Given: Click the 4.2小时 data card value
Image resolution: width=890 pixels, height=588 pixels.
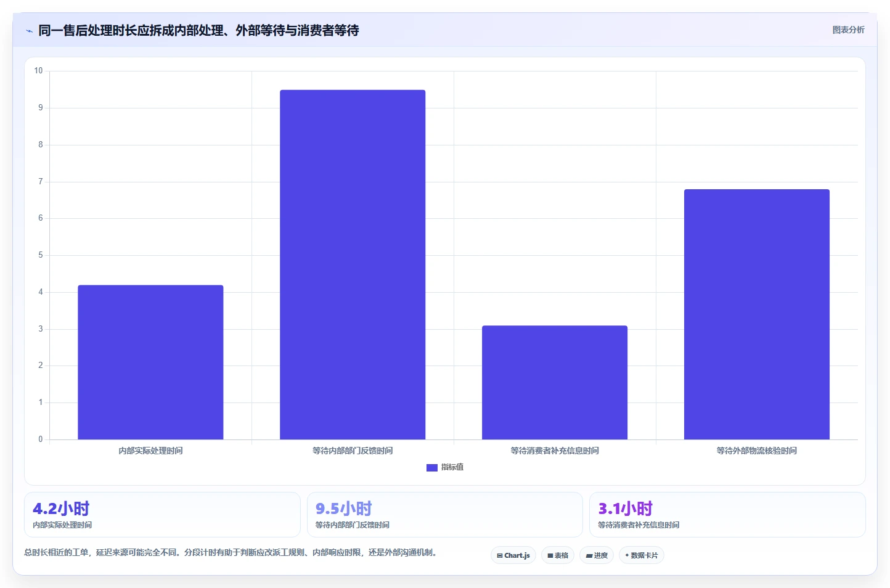Looking at the screenshot, I should [x=61, y=508].
